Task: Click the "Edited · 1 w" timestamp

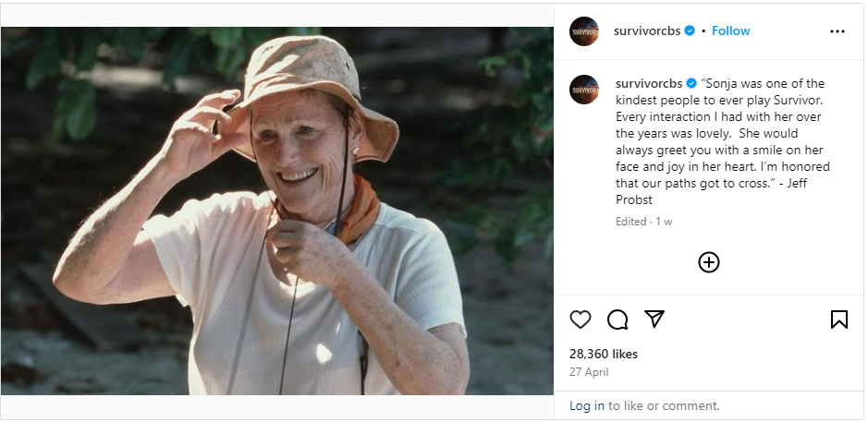Action: tap(643, 222)
